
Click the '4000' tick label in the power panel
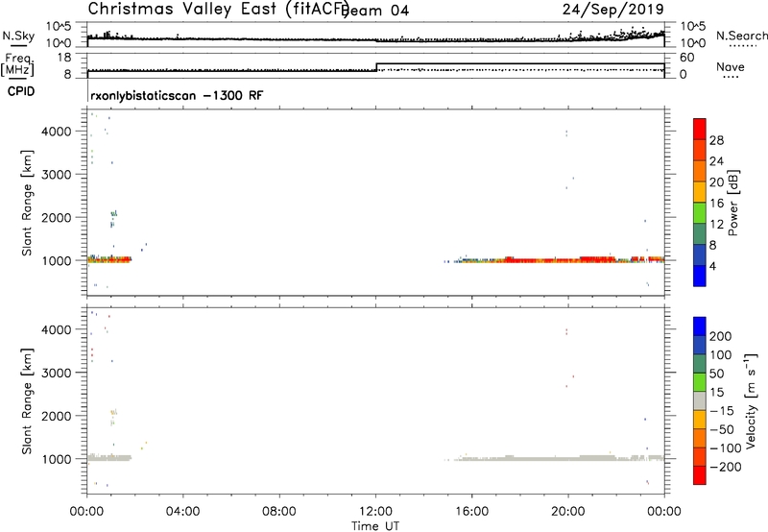[x=57, y=132]
